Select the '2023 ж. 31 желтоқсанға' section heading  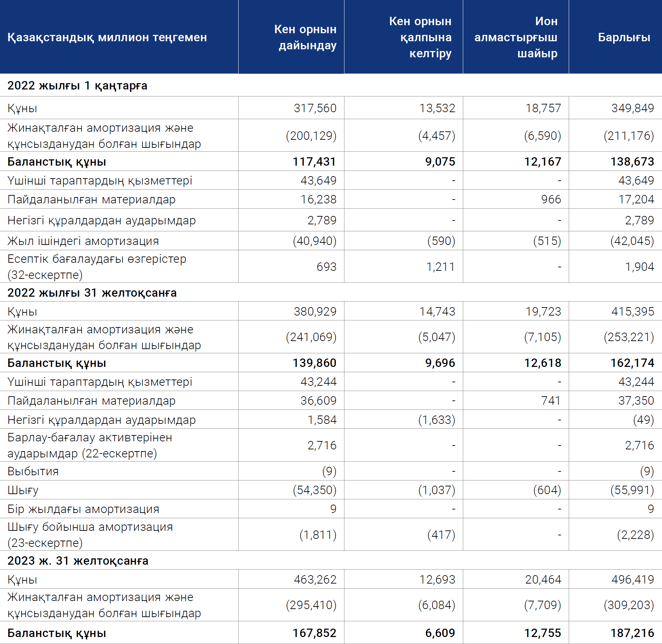point(78,561)
